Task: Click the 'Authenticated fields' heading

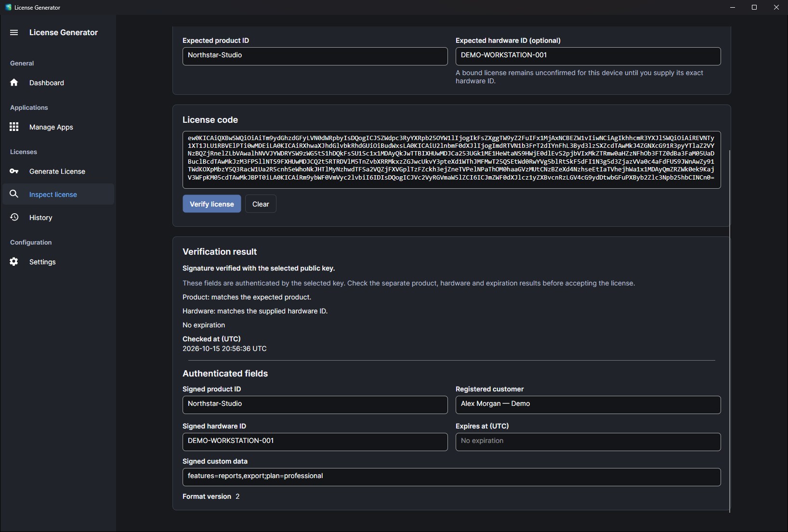Action: coord(225,374)
